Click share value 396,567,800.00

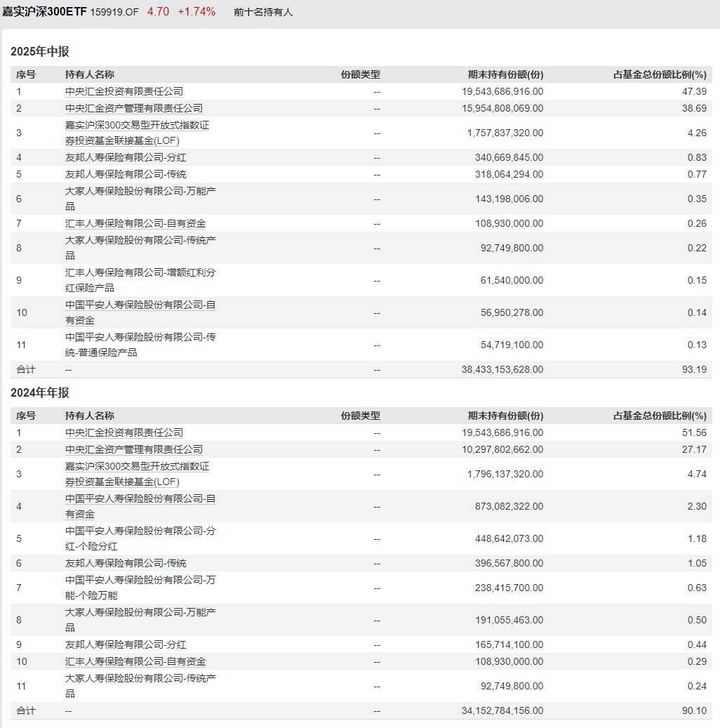point(509,563)
